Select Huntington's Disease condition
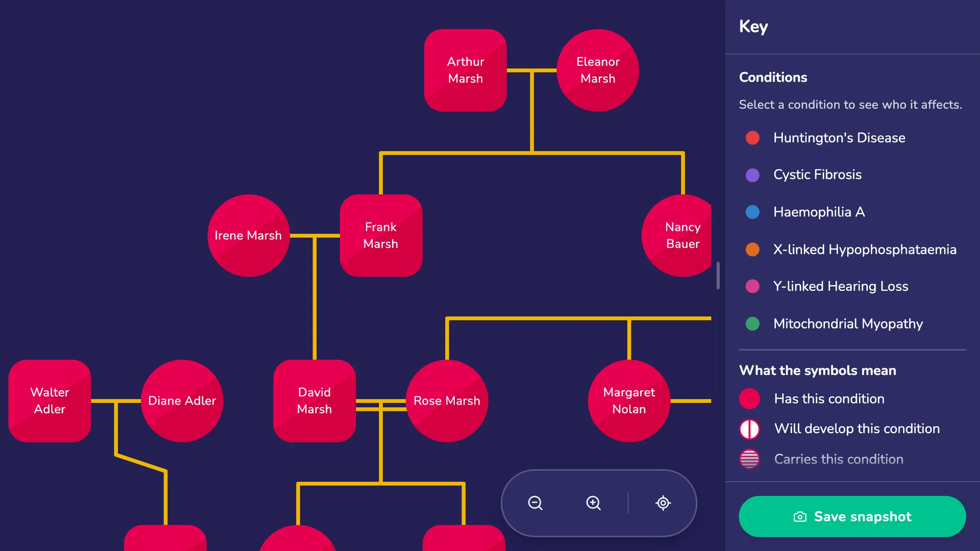Screen dimensions: 980x551 coord(852,138)
